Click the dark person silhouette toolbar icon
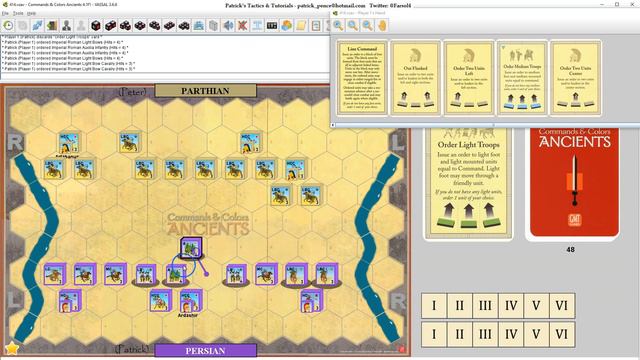Screen dimensions: 640x360 pyautogui.click(x=67, y=25)
